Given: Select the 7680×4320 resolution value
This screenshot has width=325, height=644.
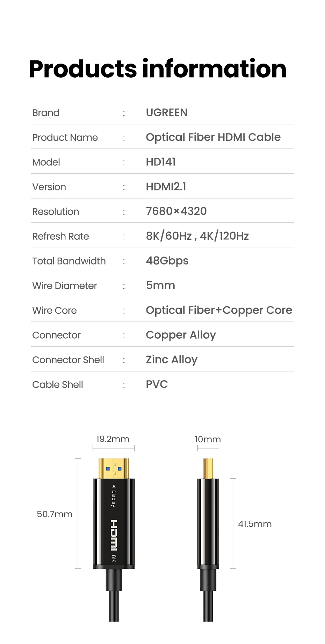Looking at the screenshot, I should pyautogui.click(x=176, y=211).
